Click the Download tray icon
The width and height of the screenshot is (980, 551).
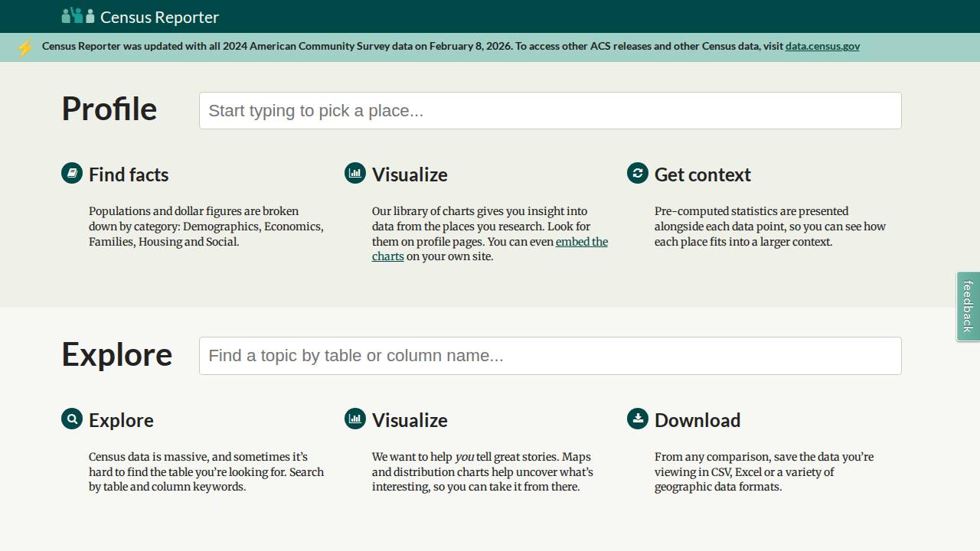pyautogui.click(x=638, y=419)
